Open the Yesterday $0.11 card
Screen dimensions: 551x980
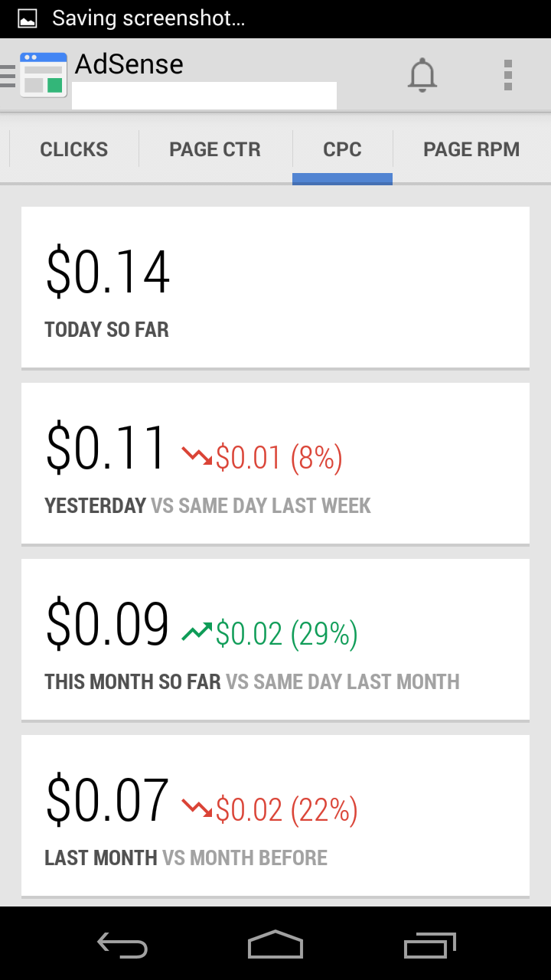point(275,463)
